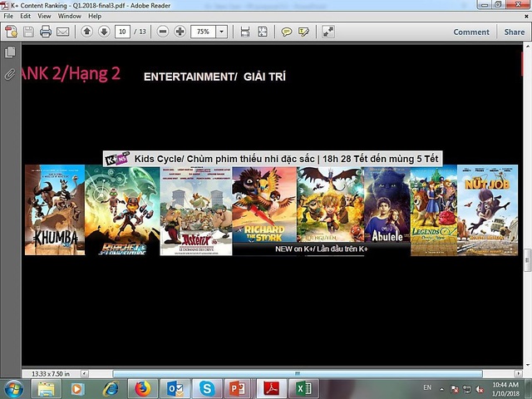Open the Share pane

coord(515,32)
